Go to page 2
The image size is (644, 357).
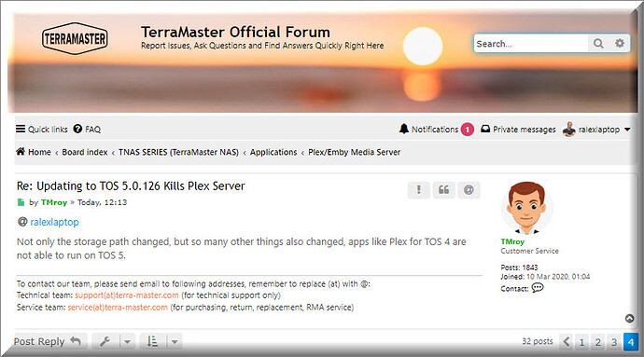click(x=598, y=342)
